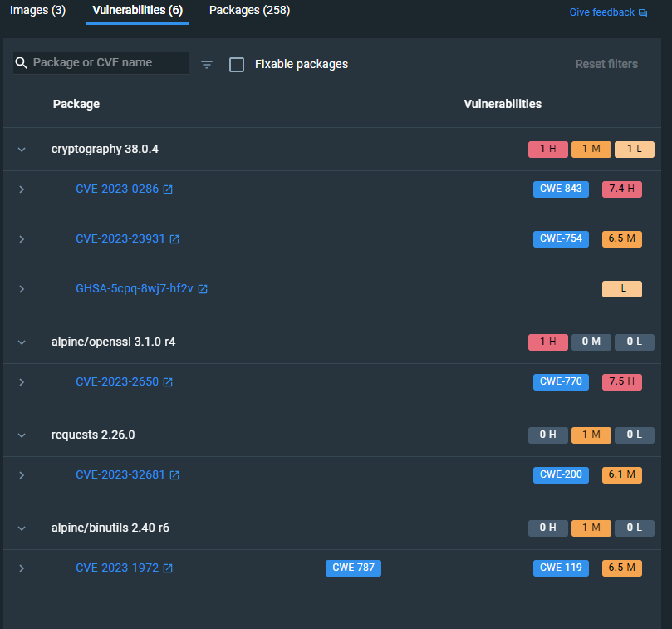Viewport: 672px width, 629px height.
Task: Open external link for CVE-2023-32681
Action: point(174,474)
